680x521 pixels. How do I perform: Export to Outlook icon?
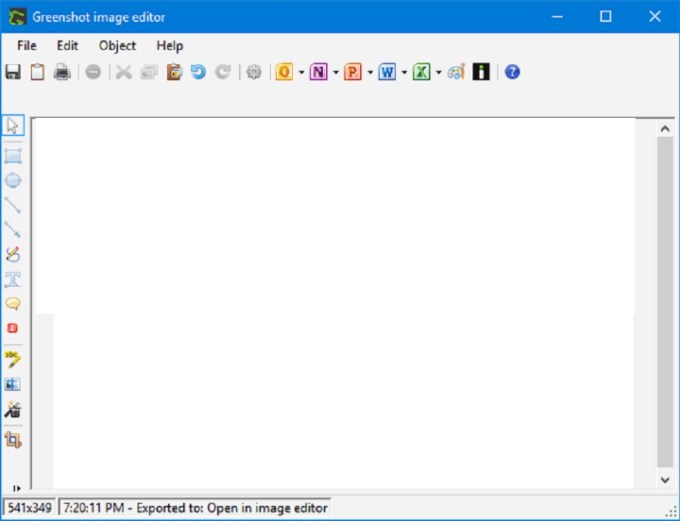tap(284, 72)
